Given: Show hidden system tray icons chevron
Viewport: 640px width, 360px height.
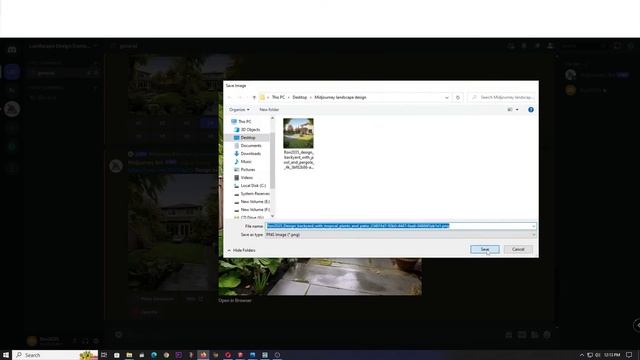Looking at the screenshot, I should coord(582,355).
